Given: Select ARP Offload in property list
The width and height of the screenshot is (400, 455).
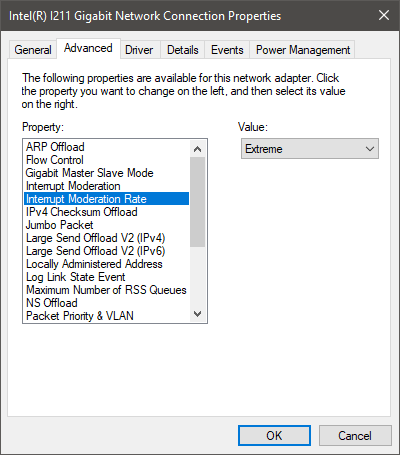Looking at the screenshot, I should (107, 147).
